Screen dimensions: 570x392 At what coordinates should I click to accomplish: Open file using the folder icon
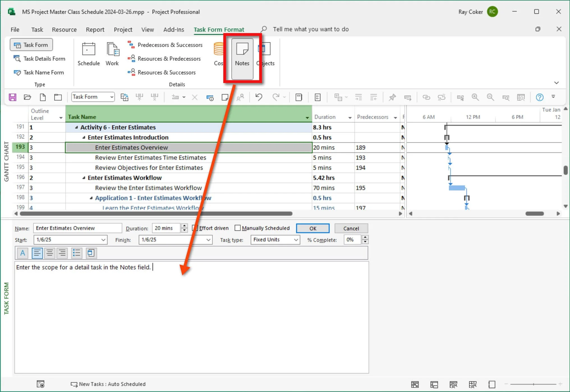point(27,97)
